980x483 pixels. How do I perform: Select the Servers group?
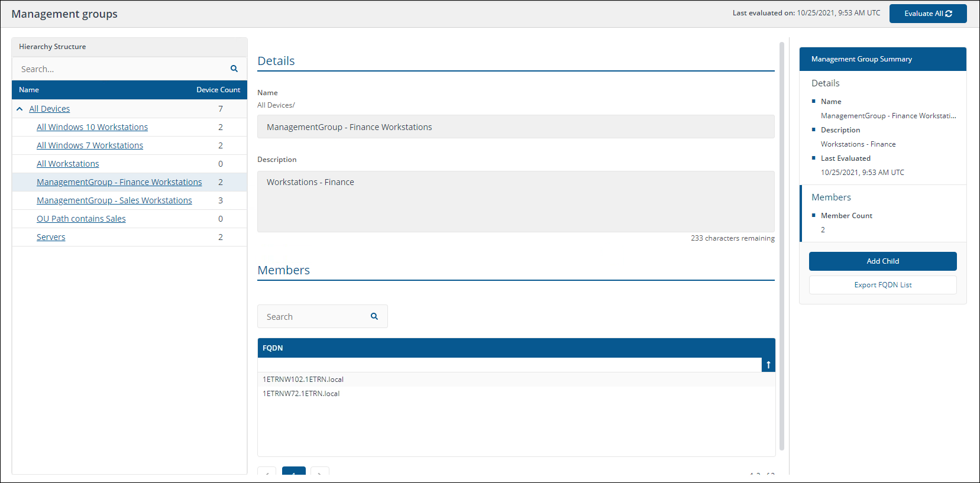tap(51, 237)
